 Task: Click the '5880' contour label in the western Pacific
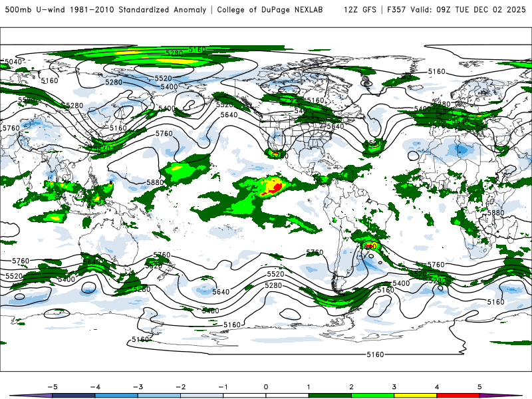(155, 182)
